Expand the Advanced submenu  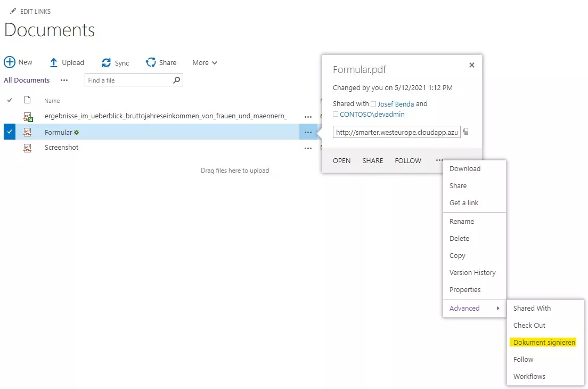464,308
